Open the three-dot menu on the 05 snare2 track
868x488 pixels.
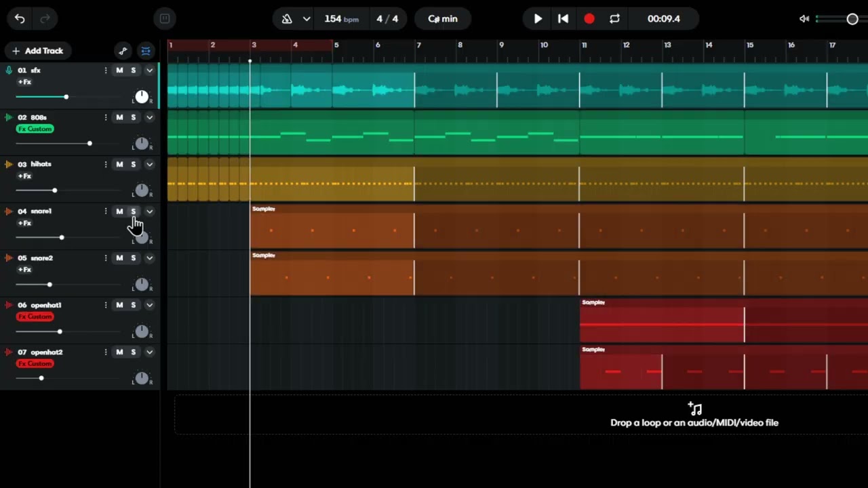105,258
